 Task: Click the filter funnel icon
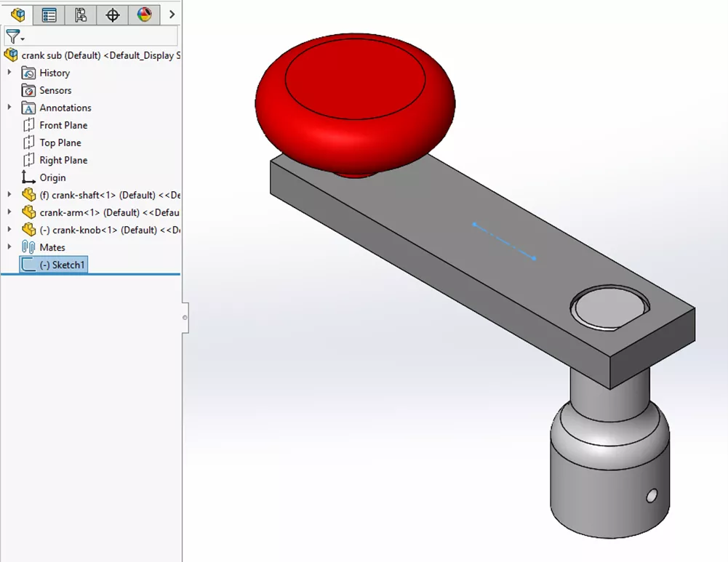click(x=13, y=36)
